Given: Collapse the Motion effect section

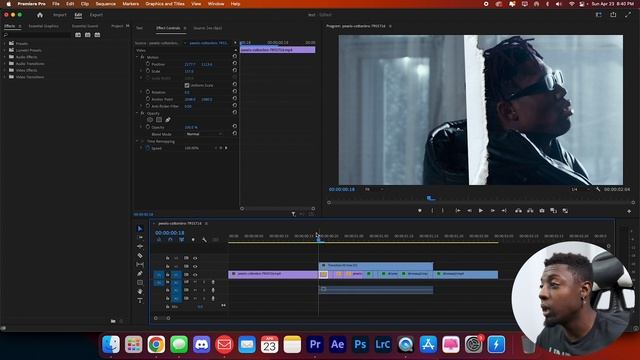Looking at the screenshot, I should pyautogui.click(x=137, y=57).
